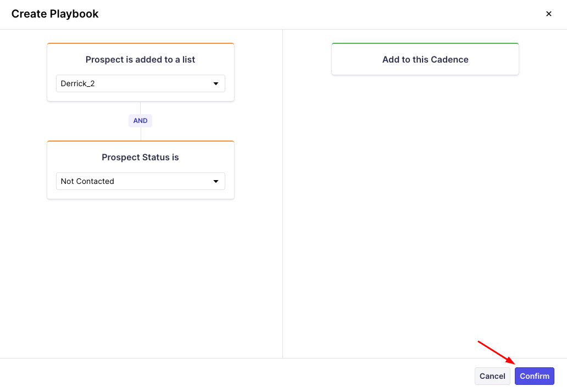
Task: Select the 'Prospect is added to a list' heading
Action: (140, 59)
